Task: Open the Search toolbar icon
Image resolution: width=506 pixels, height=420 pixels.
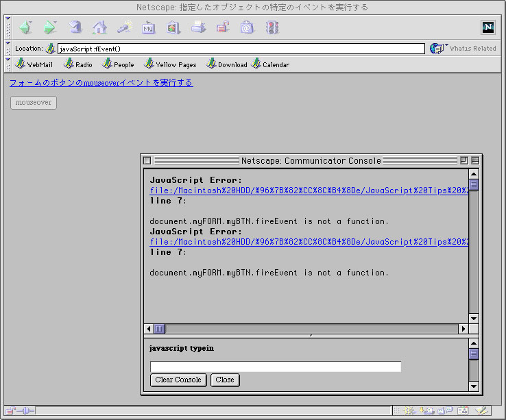Action: click(124, 27)
